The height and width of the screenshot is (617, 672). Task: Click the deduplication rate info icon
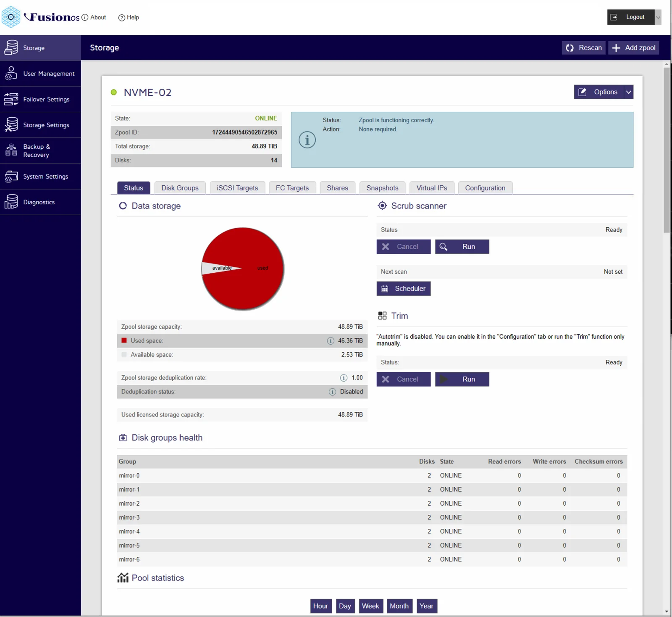tap(344, 378)
